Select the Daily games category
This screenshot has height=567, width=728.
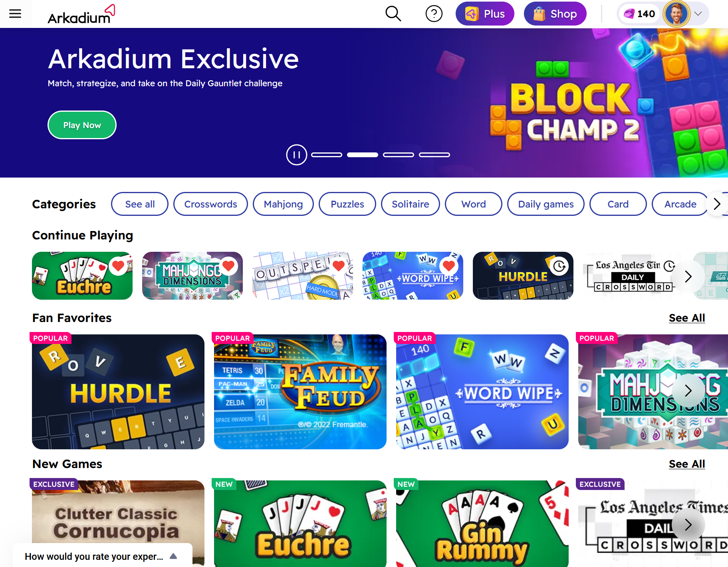coord(546,204)
